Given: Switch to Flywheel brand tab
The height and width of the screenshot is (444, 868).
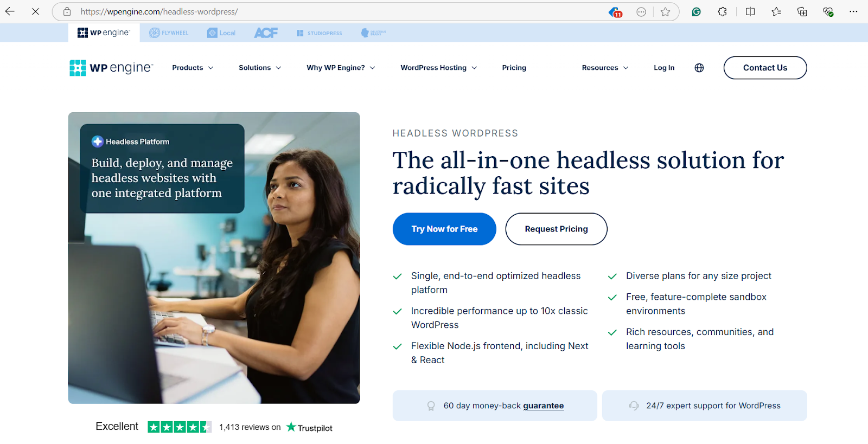Looking at the screenshot, I should coord(169,33).
